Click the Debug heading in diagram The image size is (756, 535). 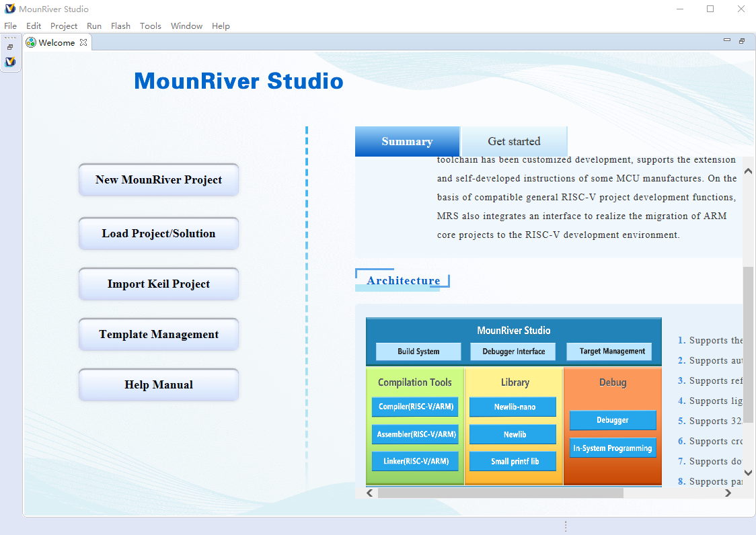coord(613,382)
